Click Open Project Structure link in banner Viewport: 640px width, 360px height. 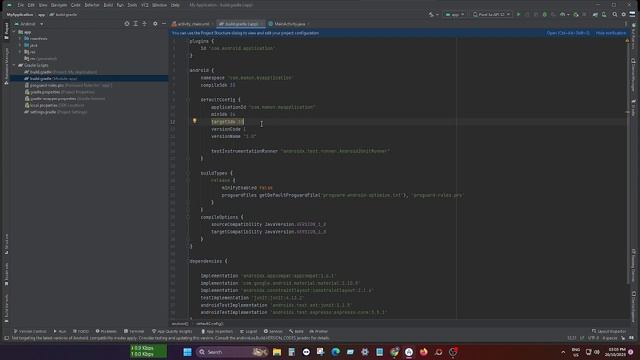click(568, 33)
